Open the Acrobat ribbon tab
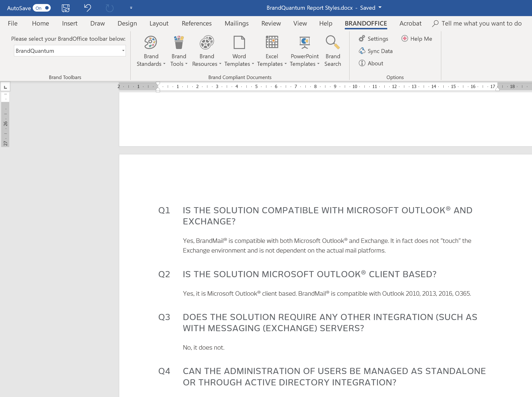 410,23
